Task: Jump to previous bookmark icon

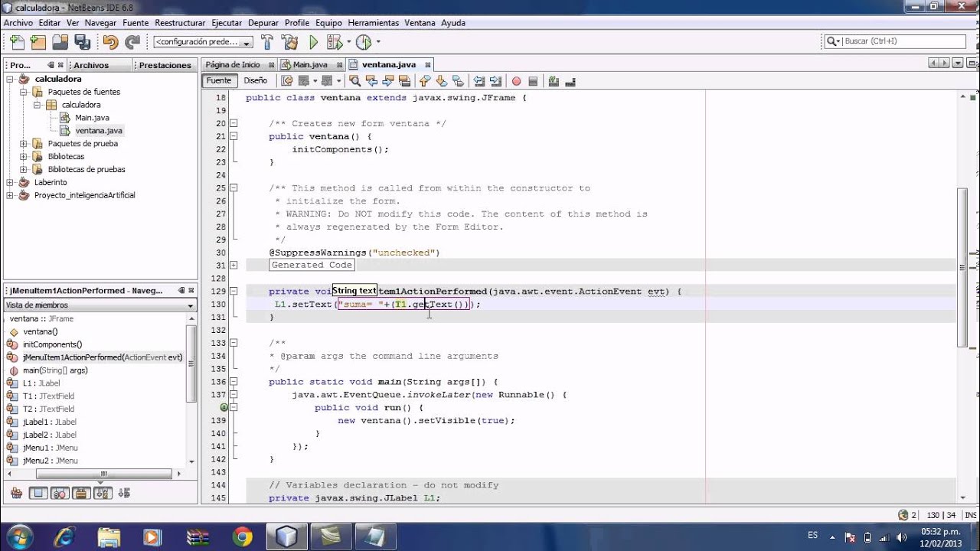Action: [425, 80]
